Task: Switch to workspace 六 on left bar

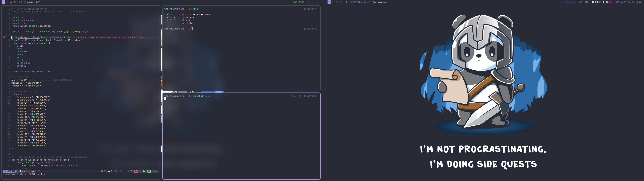Action: (3, 2)
